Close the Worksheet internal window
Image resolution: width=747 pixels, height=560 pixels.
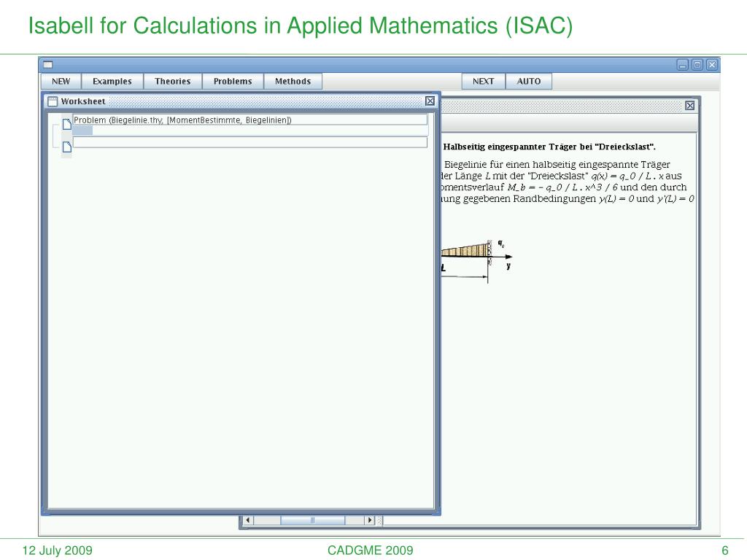(x=430, y=101)
